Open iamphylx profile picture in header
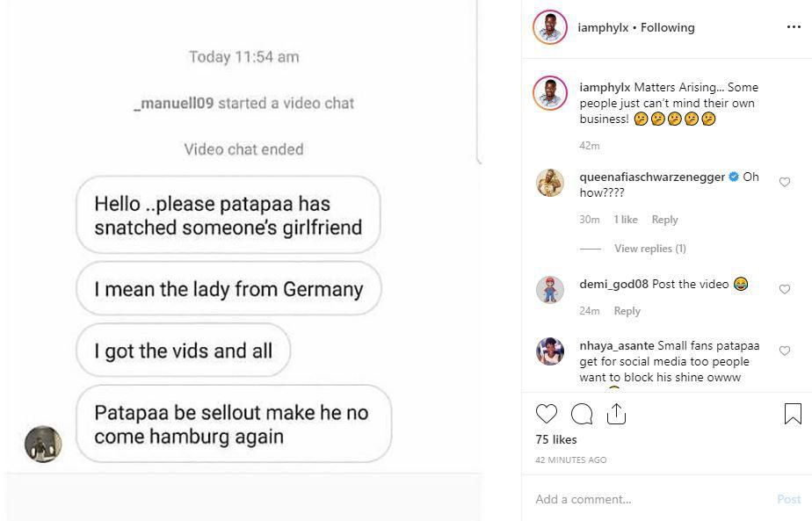Viewport: 812px width, 521px height. [550, 27]
